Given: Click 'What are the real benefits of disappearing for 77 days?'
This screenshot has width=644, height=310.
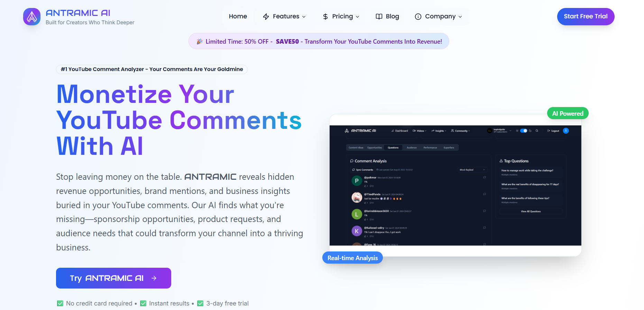Looking at the screenshot, I should 530,184.
